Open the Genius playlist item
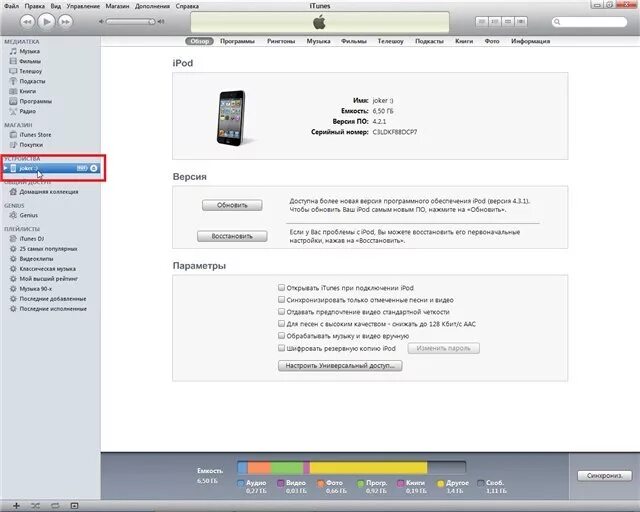The height and width of the screenshot is (512, 640). tap(29, 215)
